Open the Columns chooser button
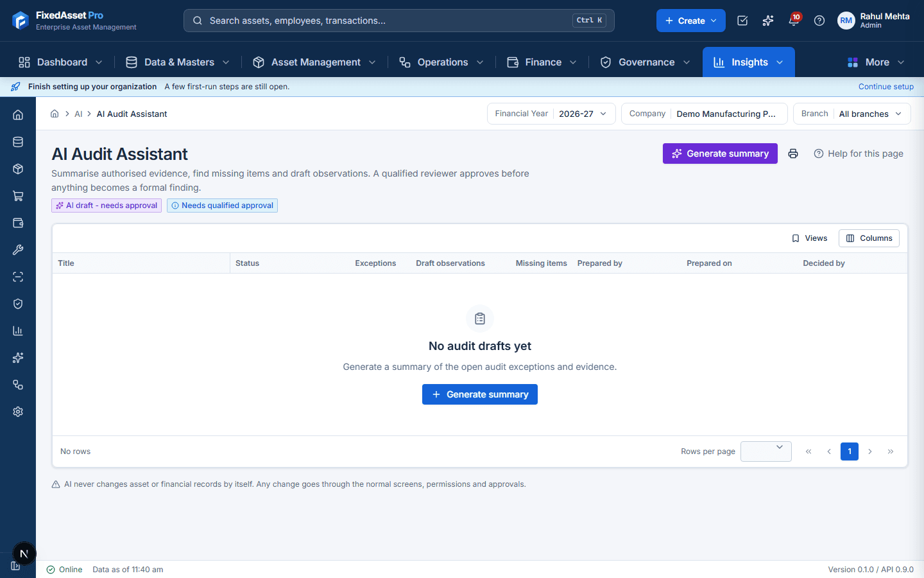The height and width of the screenshot is (578, 924). pos(869,238)
